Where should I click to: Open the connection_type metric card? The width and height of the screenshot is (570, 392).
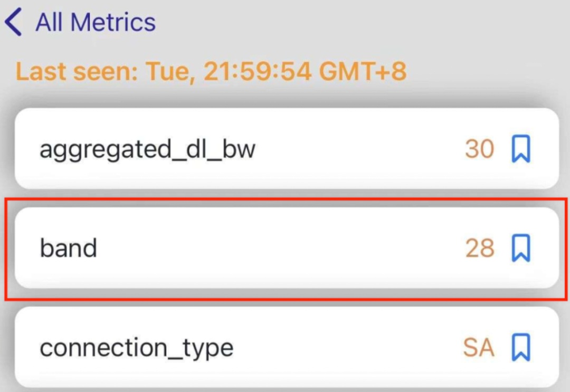click(x=287, y=347)
